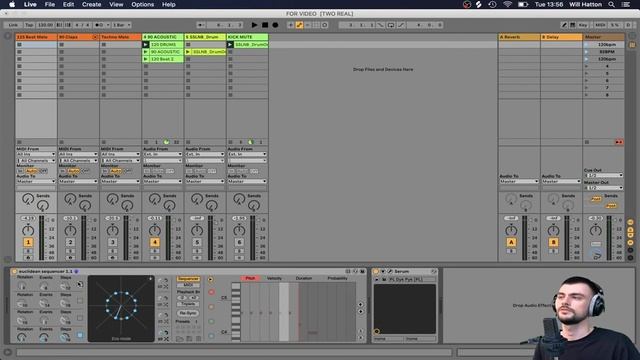Toggle track 2 activator button
Viewport: 640px width, 360px height.
tap(71, 242)
